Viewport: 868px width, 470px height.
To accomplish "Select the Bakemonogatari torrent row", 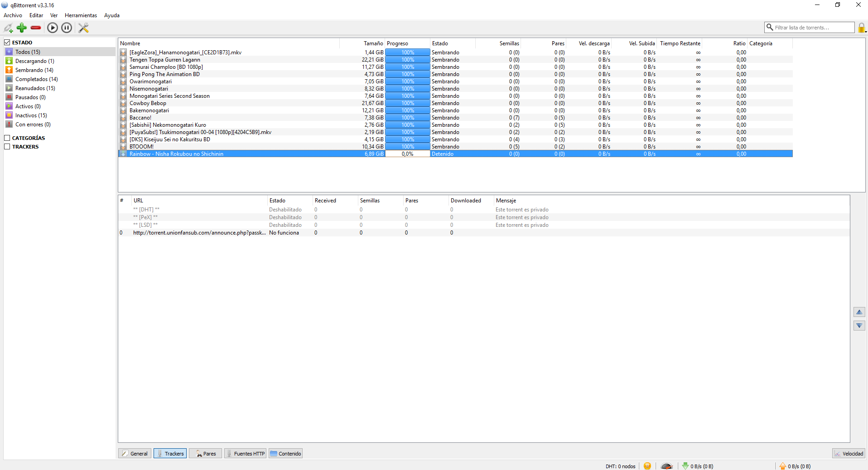I will point(455,110).
